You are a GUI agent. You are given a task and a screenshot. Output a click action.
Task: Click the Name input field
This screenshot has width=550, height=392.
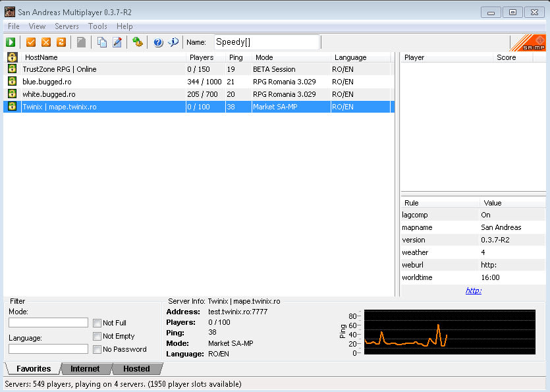coord(266,42)
